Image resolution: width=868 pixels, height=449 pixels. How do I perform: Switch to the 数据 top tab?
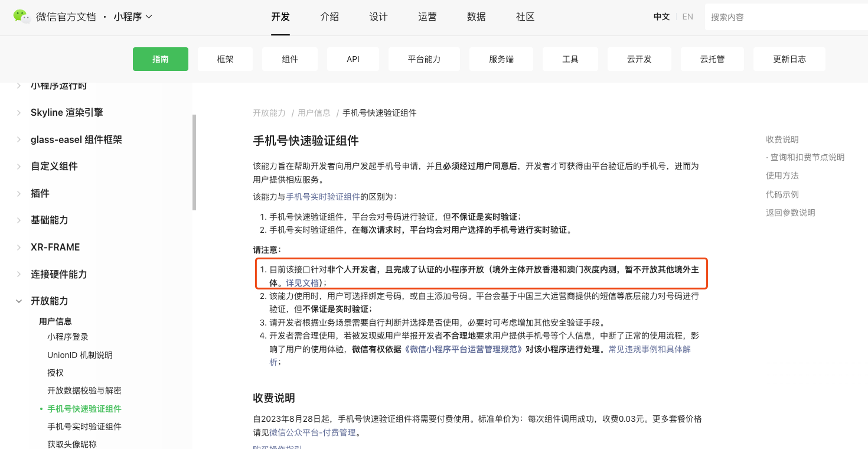[477, 17]
